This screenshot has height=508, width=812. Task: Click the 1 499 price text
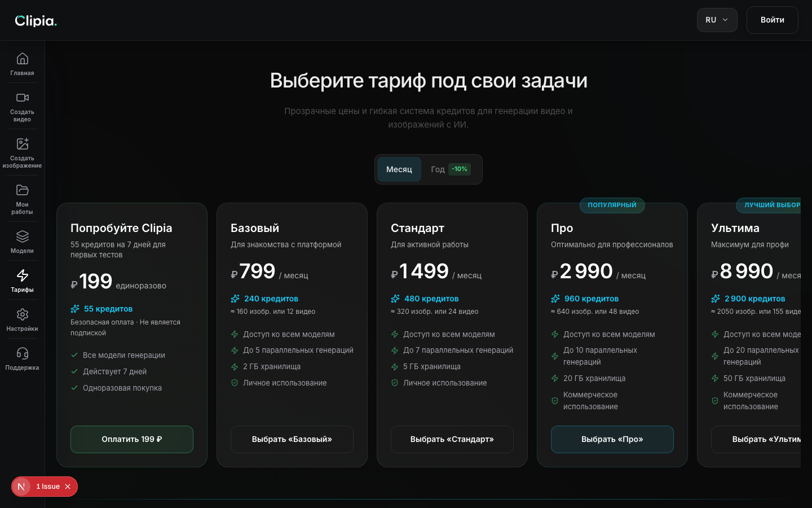coord(424,271)
